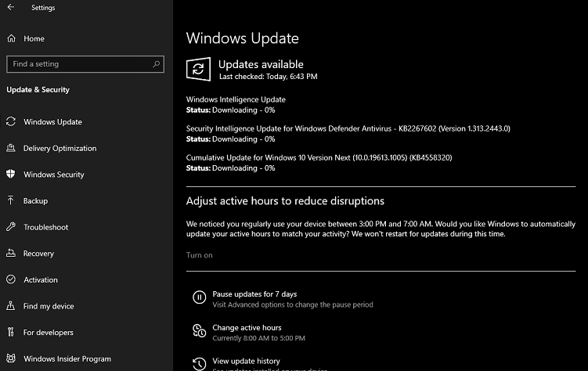Click the Updates available heading

pos(261,64)
